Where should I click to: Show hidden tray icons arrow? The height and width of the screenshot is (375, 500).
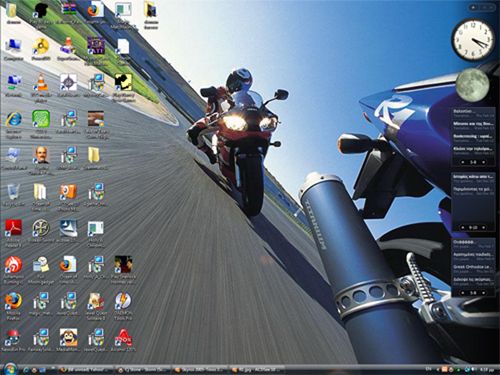click(438, 369)
